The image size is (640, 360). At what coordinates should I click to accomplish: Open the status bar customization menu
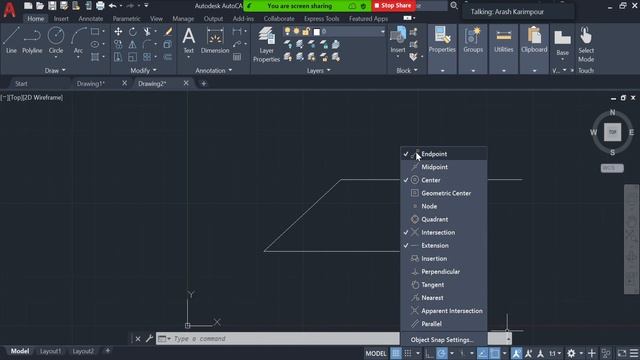tap(634, 353)
